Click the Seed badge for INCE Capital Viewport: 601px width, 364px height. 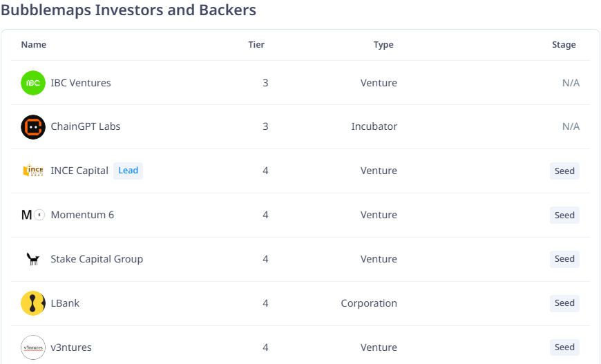pyautogui.click(x=564, y=171)
